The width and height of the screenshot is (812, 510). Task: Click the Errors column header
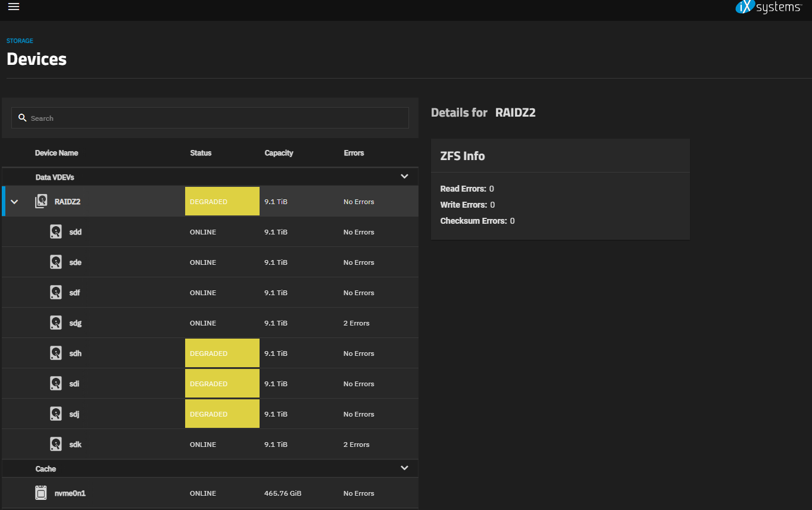pyautogui.click(x=354, y=153)
